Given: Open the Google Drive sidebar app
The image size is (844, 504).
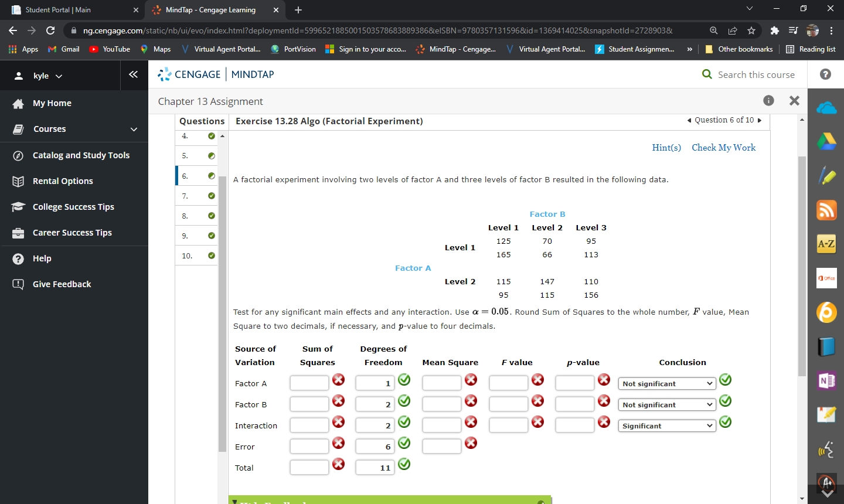Looking at the screenshot, I should [x=826, y=141].
